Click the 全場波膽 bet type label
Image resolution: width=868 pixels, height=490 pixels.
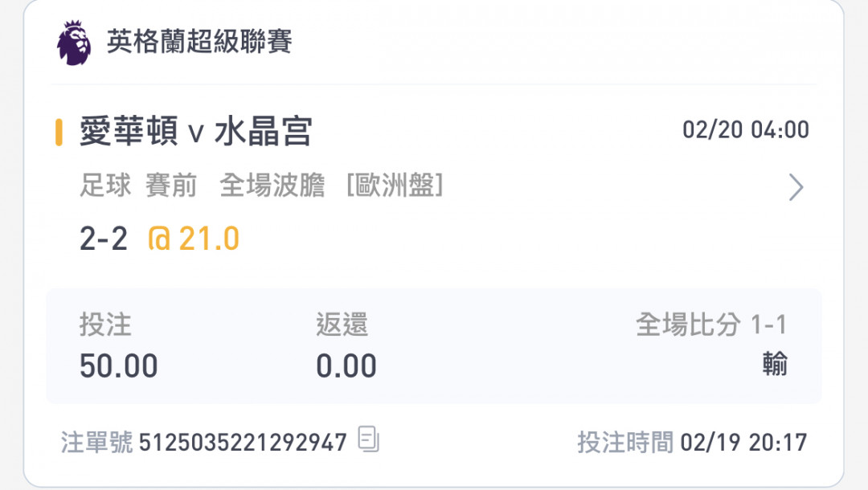(x=272, y=186)
